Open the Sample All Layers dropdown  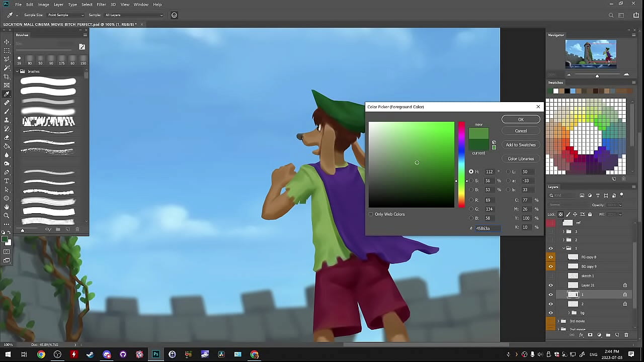click(x=134, y=15)
